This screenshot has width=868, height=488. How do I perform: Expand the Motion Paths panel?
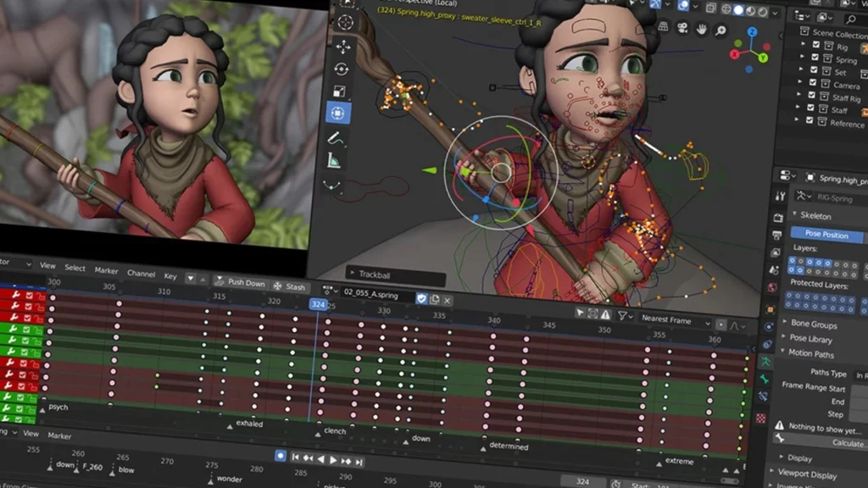point(811,354)
